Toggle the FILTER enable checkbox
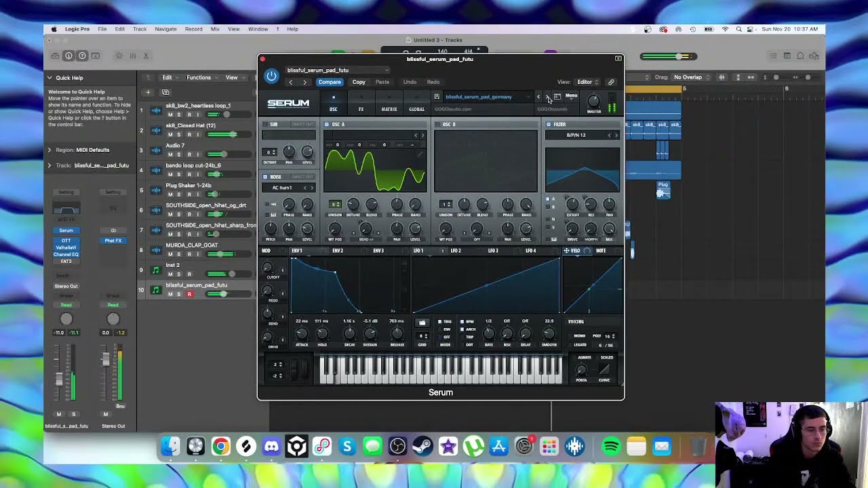The height and width of the screenshot is (488, 868). point(549,125)
